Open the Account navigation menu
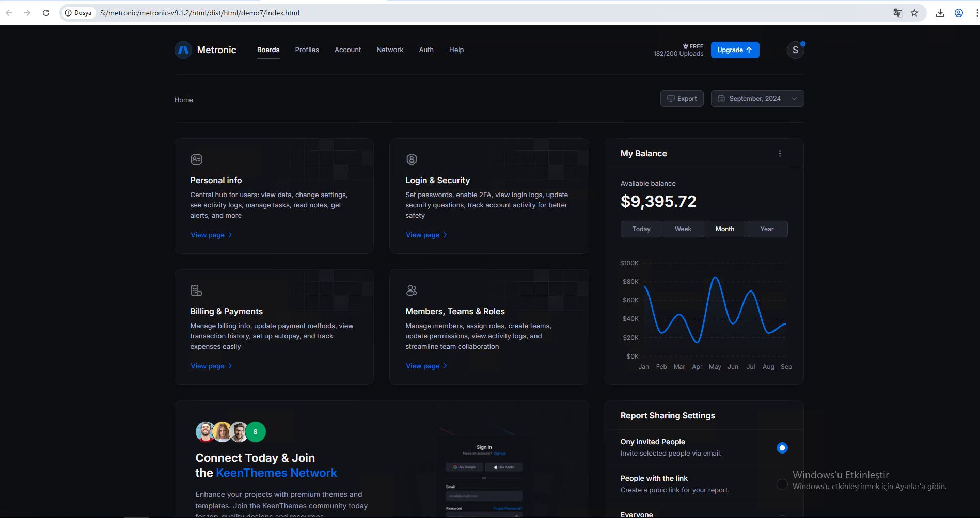This screenshot has width=980, height=518. pyautogui.click(x=347, y=50)
